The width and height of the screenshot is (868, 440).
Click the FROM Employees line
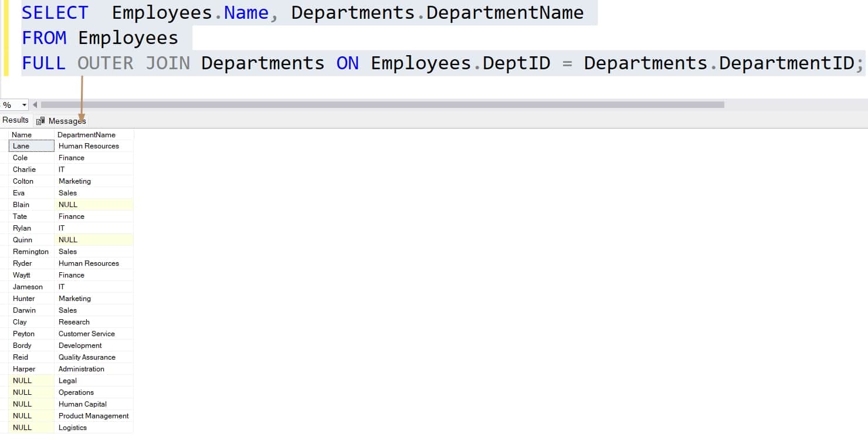tap(100, 38)
